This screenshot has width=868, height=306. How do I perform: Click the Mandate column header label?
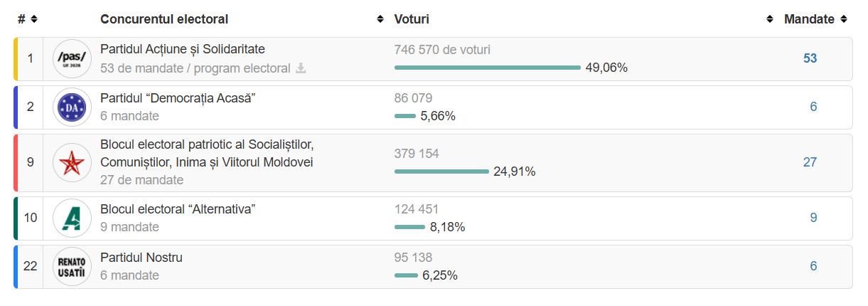(808, 19)
